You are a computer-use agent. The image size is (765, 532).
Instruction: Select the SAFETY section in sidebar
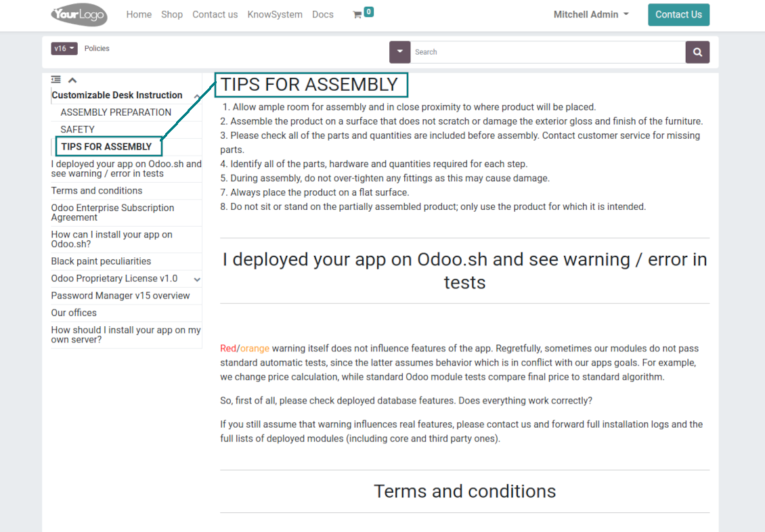click(x=77, y=129)
